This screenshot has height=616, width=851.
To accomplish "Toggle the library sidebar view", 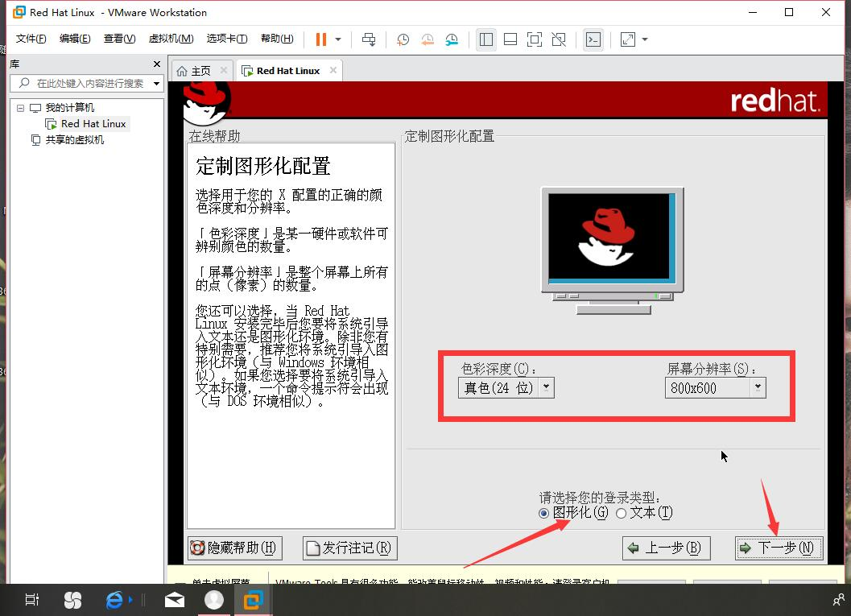I will click(486, 39).
